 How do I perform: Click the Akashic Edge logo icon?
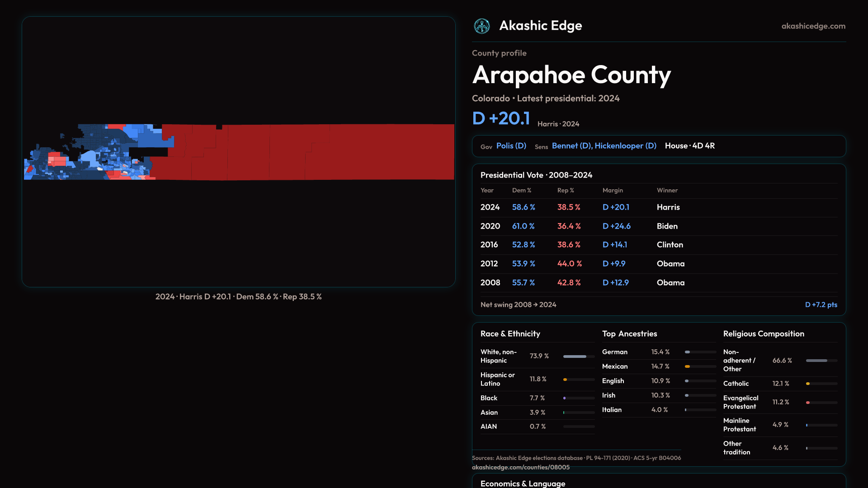[x=481, y=26]
